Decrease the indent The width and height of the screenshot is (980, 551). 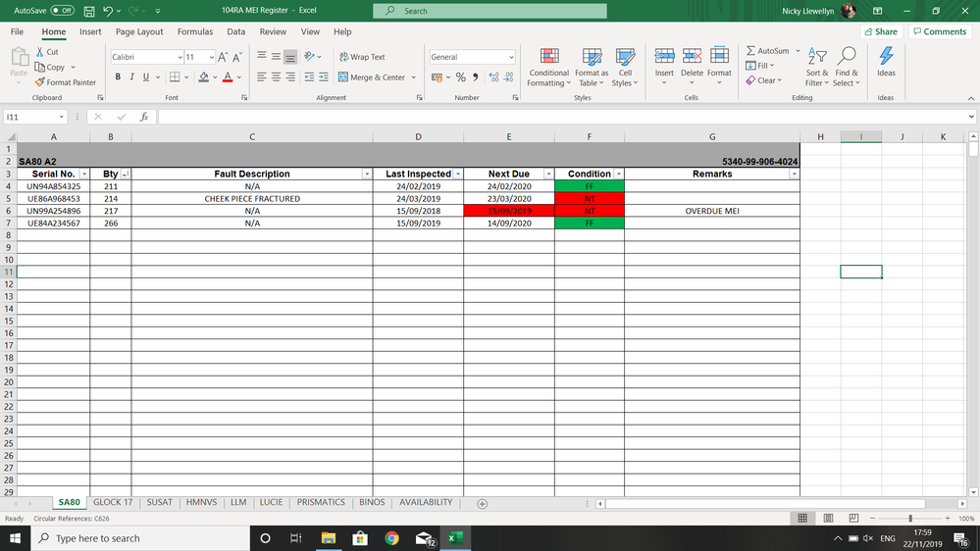coord(309,76)
